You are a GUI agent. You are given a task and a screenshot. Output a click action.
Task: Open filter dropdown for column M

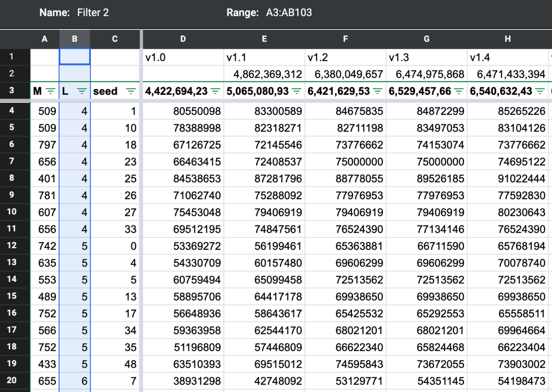(x=51, y=92)
